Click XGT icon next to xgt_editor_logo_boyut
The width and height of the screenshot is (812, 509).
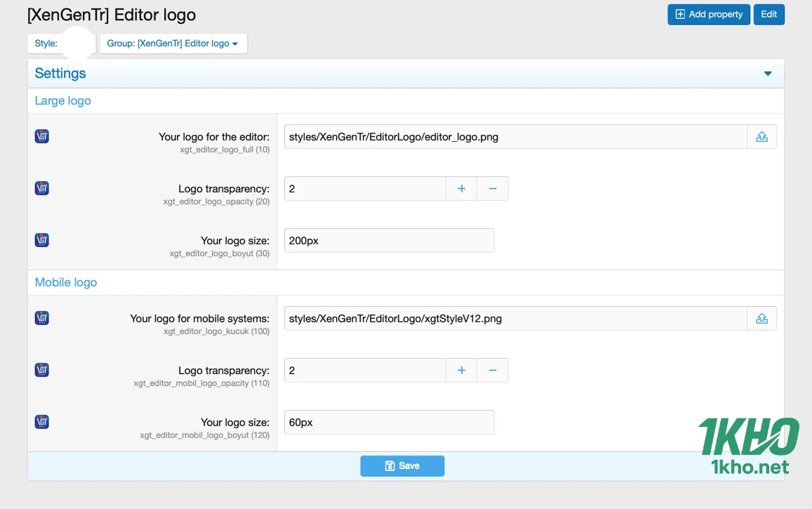(x=42, y=240)
